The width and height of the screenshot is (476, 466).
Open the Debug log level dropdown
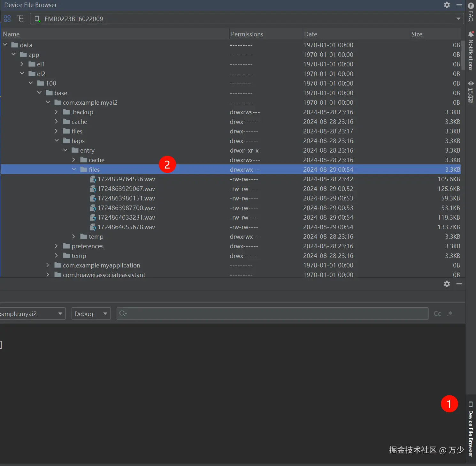pyautogui.click(x=91, y=313)
